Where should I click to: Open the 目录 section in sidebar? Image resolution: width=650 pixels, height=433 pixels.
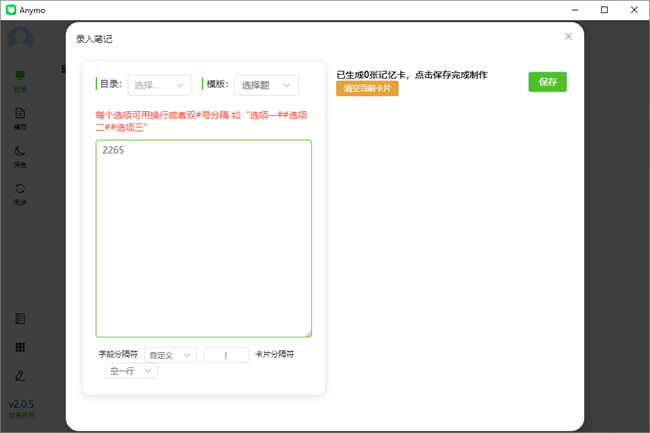pyautogui.click(x=20, y=80)
